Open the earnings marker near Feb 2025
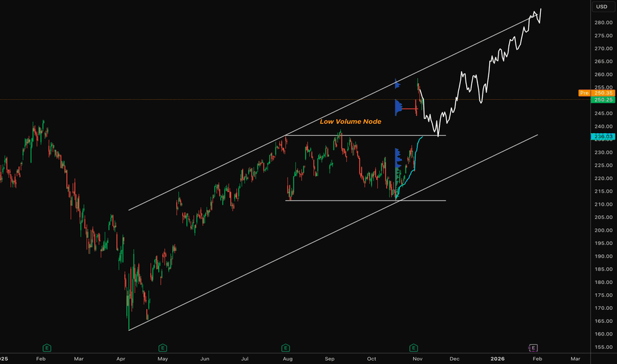The image size is (617, 364). [x=47, y=347]
